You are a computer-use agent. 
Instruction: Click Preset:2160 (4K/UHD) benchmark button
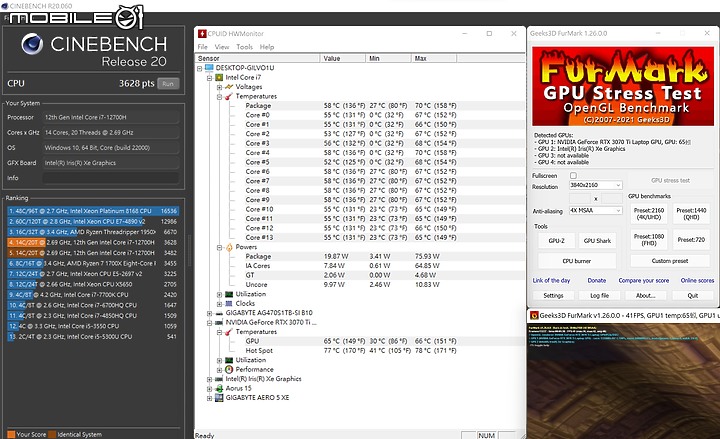(649, 214)
